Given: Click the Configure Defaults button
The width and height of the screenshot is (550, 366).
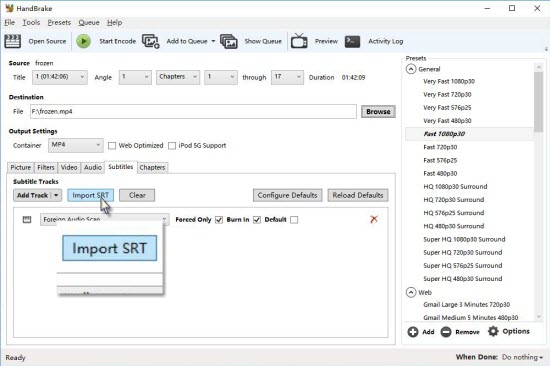Looking at the screenshot, I should pos(287,195).
